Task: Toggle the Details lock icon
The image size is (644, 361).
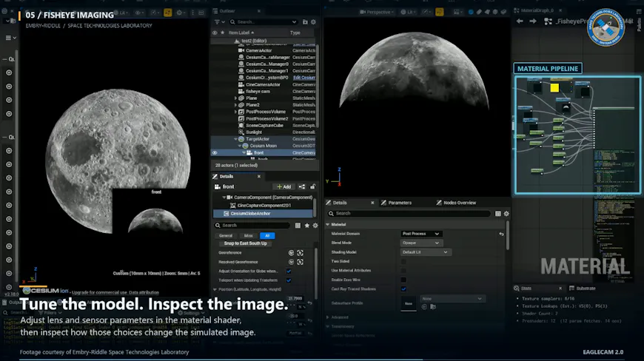Action: [x=312, y=186]
